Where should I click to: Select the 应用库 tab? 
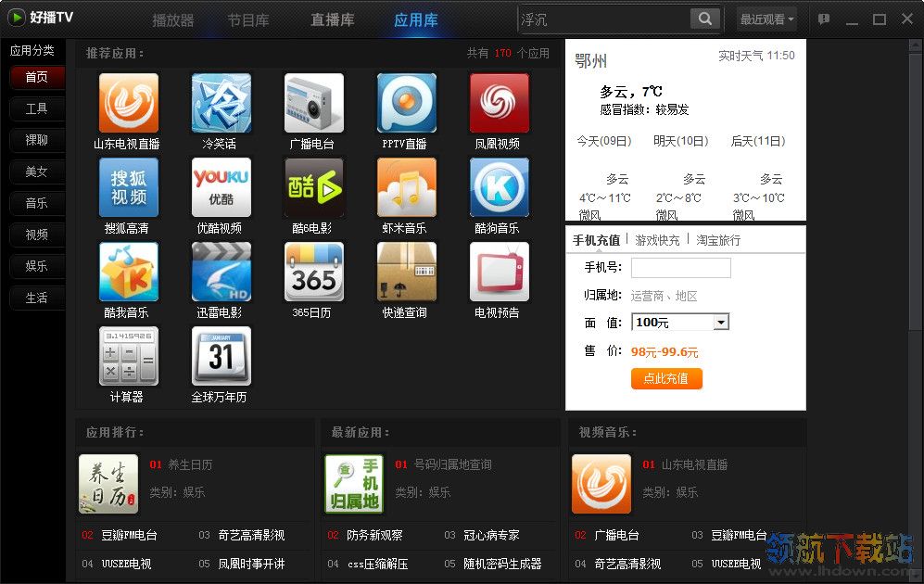pos(416,20)
